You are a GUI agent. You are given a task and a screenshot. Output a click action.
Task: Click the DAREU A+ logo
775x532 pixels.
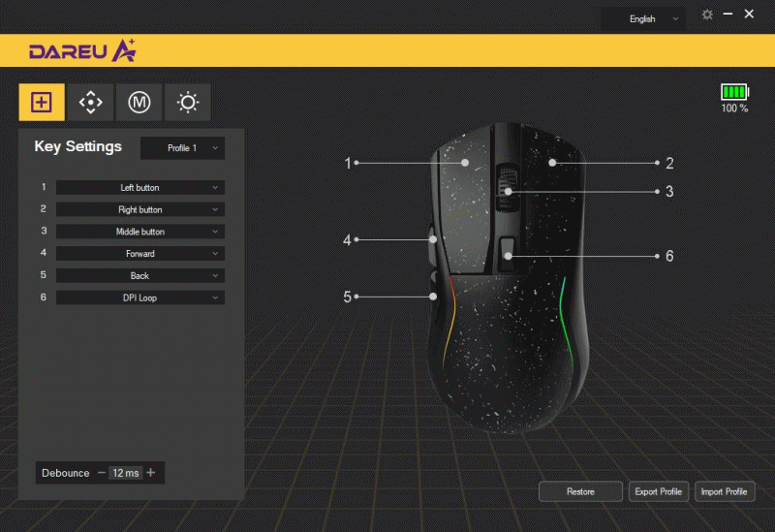pyautogui.click(x=82, y=50)
